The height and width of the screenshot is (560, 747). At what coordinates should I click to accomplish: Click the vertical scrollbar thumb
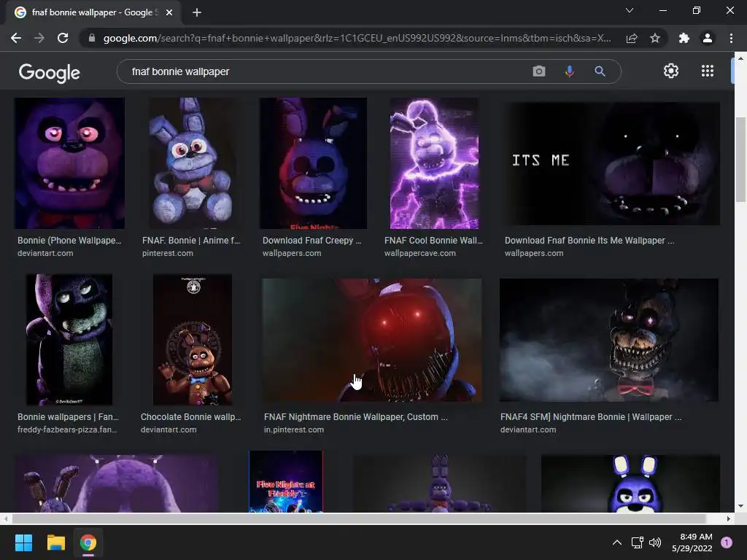pos(740,160)
